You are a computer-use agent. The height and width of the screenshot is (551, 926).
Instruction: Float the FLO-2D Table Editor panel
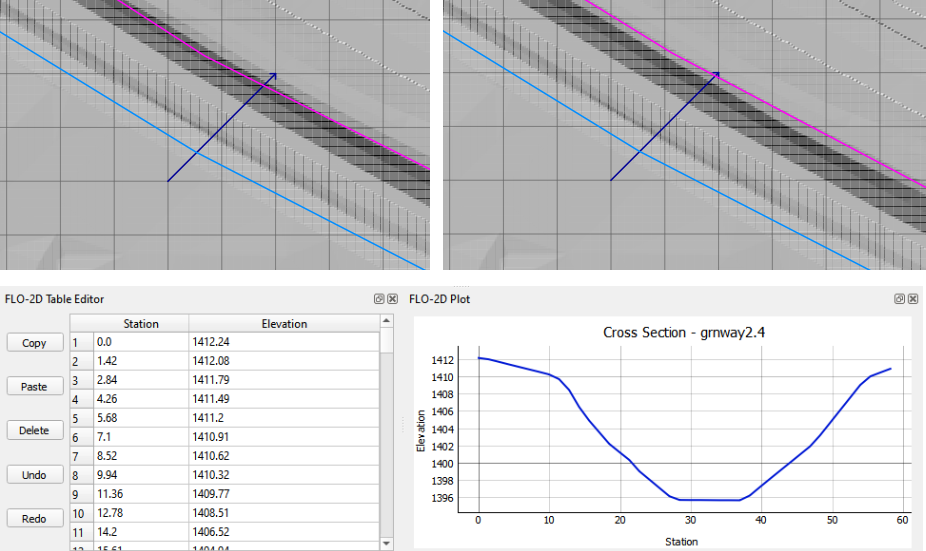(379, 299)
